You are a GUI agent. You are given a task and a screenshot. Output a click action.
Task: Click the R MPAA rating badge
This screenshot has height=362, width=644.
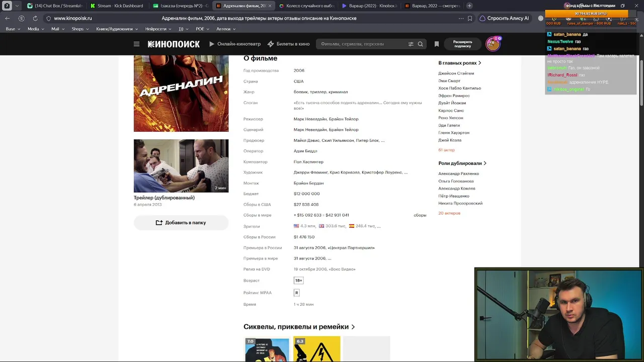(296, 293)
